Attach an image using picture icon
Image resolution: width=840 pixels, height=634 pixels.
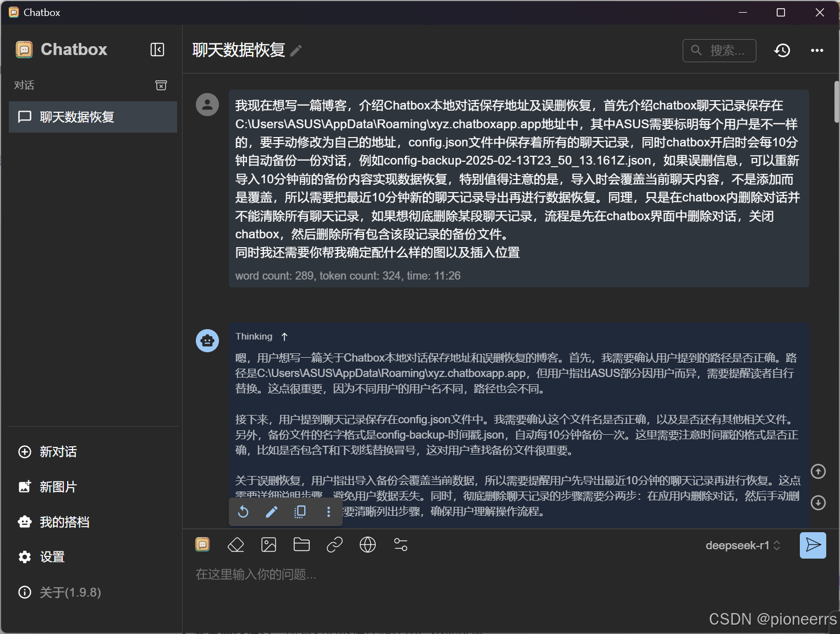pyautogui.click(x=268, y=545)
